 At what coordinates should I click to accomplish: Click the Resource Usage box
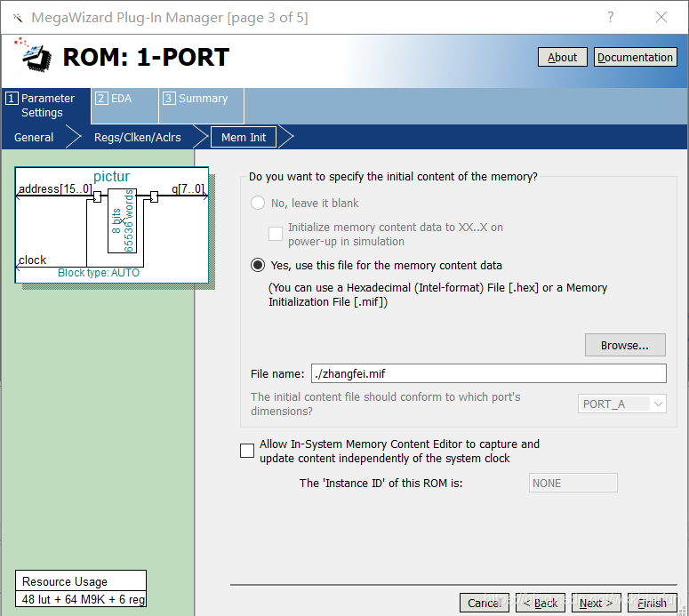tap(81, 588)
